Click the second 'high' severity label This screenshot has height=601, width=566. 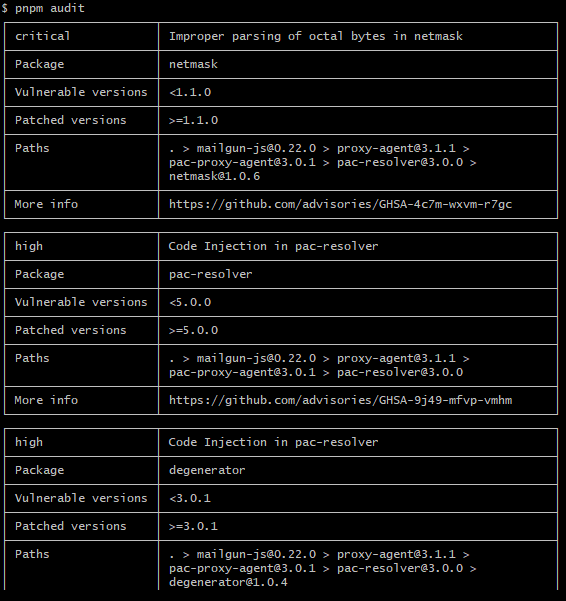tap(29, 442)
